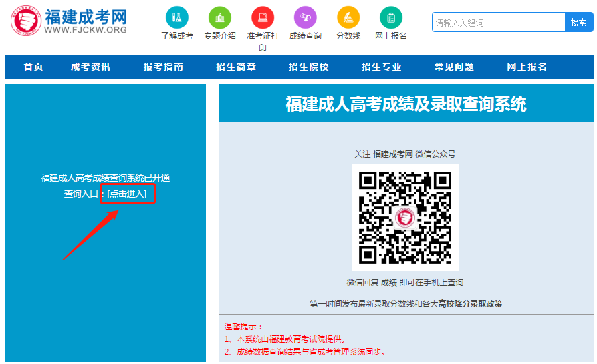The width and height of the screenshot is (597, 364).
Task: Click the 了解成考 teal icon
Action: point(177,17)
